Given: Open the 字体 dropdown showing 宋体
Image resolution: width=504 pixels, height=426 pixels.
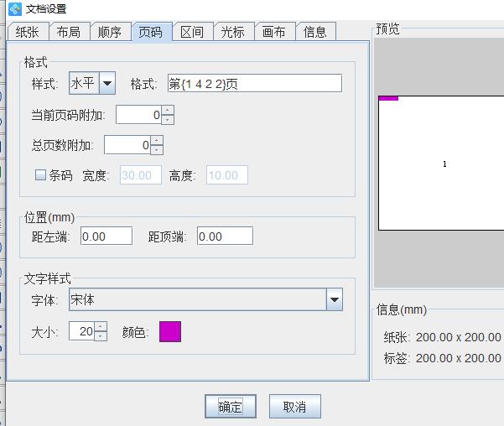Looking at the screenshot, I should [x=205, y=299].
